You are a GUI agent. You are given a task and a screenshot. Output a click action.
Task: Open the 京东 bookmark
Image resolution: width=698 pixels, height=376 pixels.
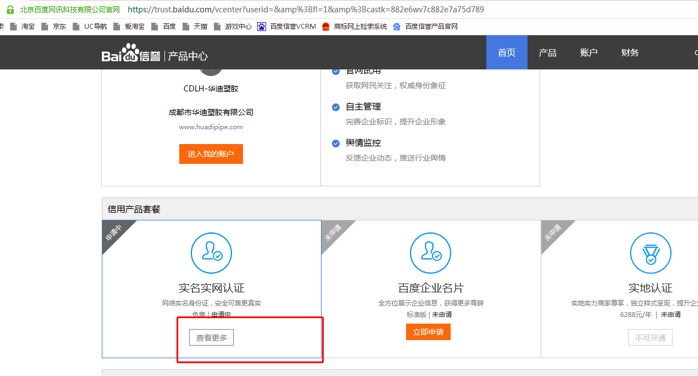pos(54,27)
